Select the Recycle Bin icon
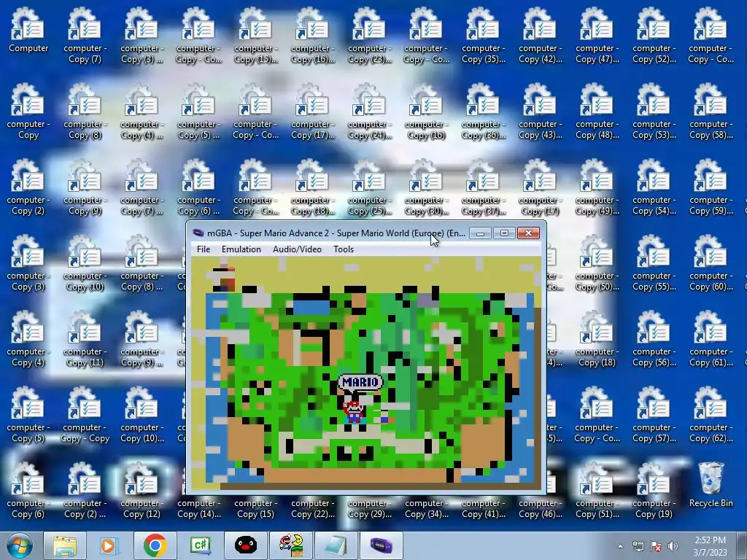The image size is (747, 560). (x=711, y=485)
